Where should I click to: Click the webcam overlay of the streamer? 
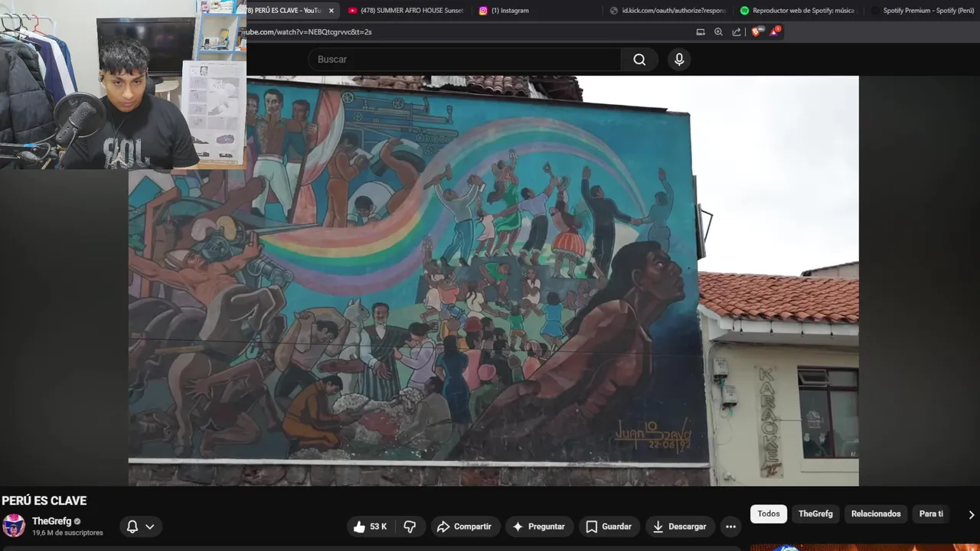pos(122,84)
